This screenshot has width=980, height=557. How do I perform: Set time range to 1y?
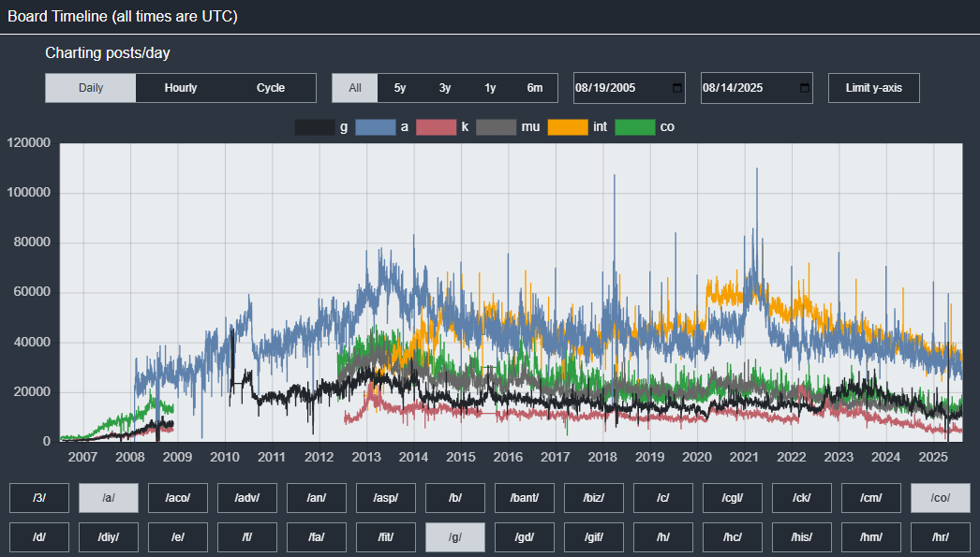pyautogui.click(x=490, y=88)
